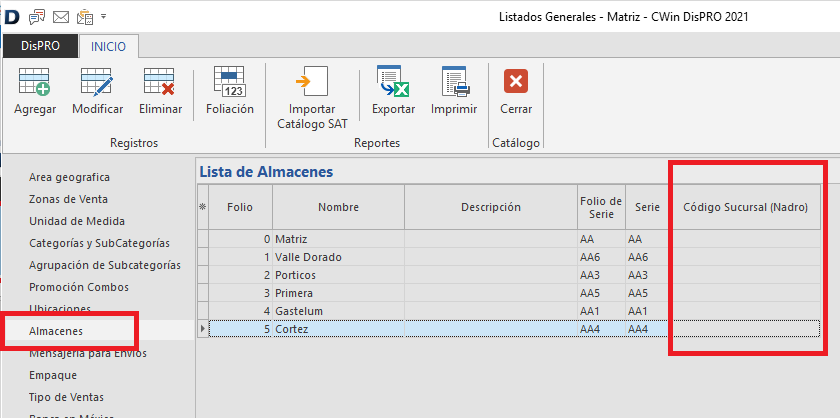Open the Foliación tool
The width and height of the screenshot is (840, 418).
click(229, 81)
